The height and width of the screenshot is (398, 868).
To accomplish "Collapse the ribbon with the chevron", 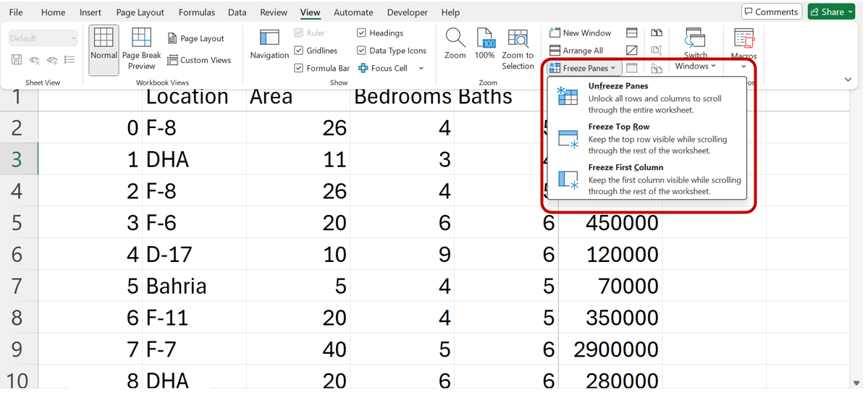I will pos(848,80).
